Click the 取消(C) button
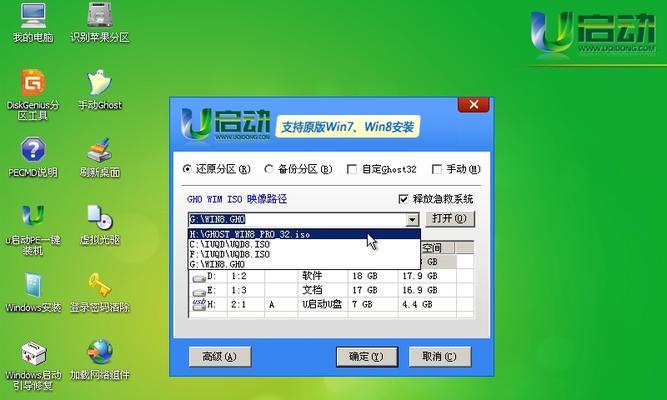The width and height of the screenshot is (667, 400). point(440,357)
